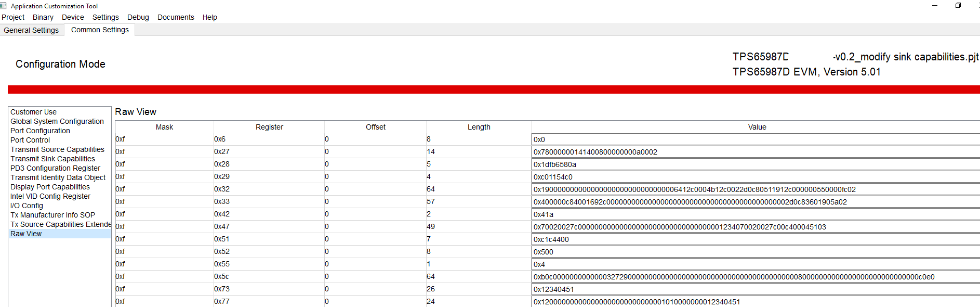
Task: Click the Register column header
Action: pos(269,127)
